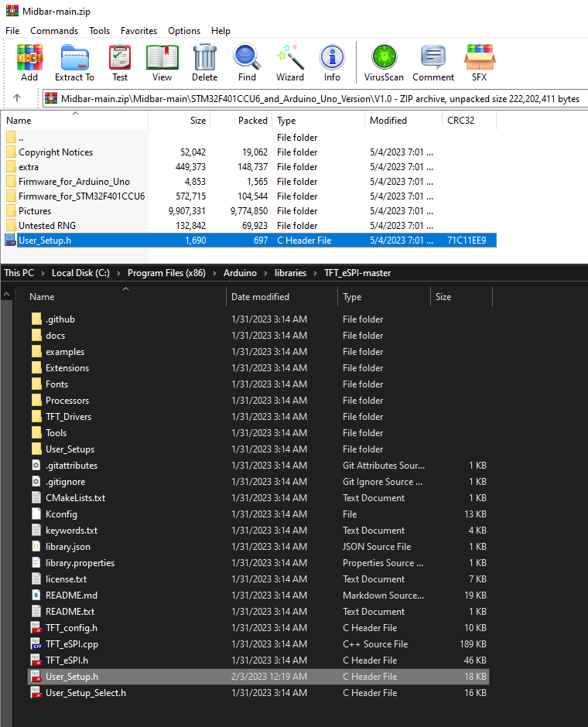The width and height of the screenshot is (588, 727).
Task: Select library.properties in Explorer
Action: pyautogui.click(x=80, y=563)
